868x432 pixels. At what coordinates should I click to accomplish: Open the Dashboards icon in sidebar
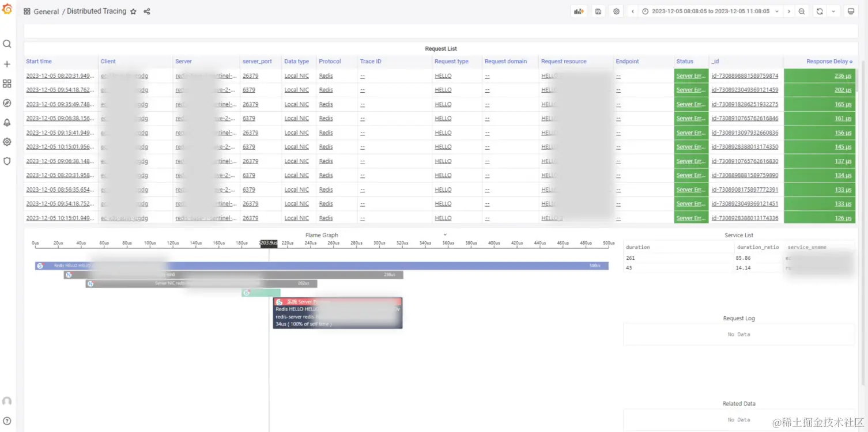[7, 84]
